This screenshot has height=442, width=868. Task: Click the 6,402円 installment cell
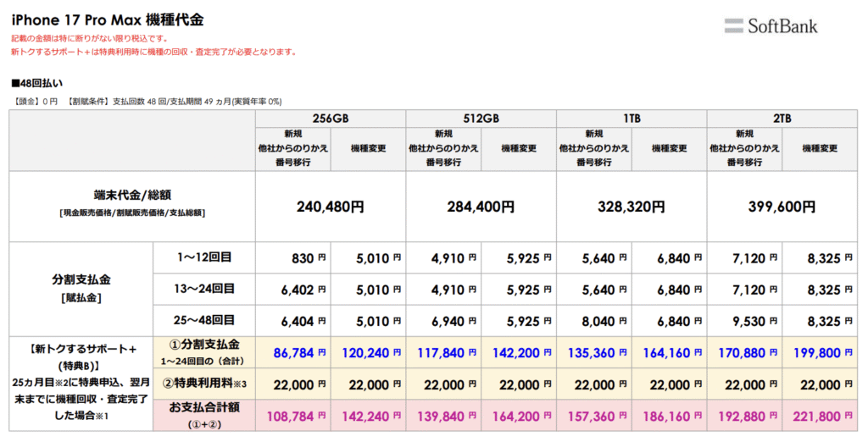click(298, 289)
